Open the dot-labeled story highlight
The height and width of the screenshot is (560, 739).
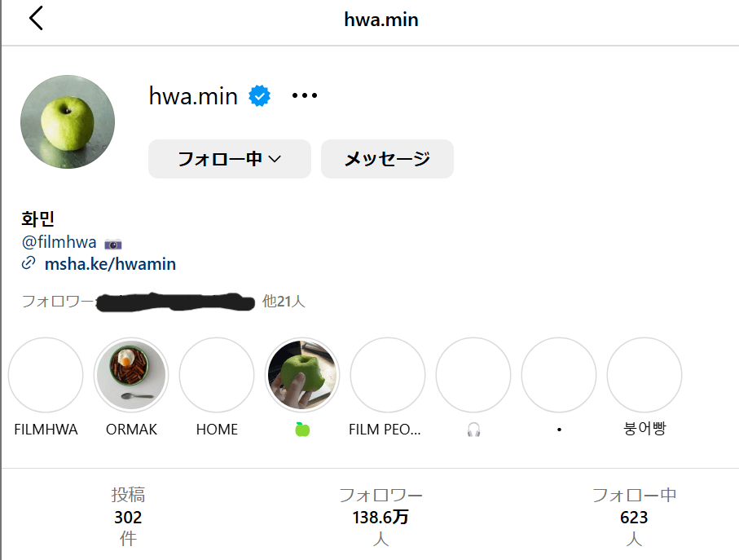[x=558, y=375]
